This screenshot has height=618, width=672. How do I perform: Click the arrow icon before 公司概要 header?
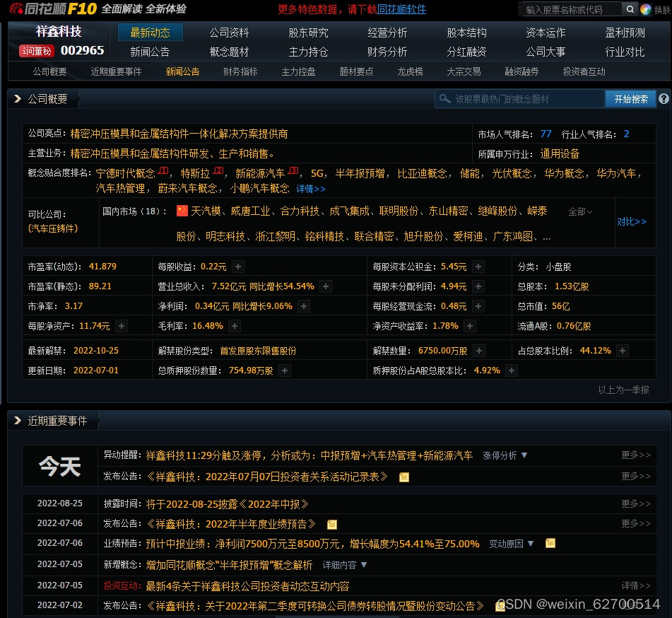coord(18,99)
